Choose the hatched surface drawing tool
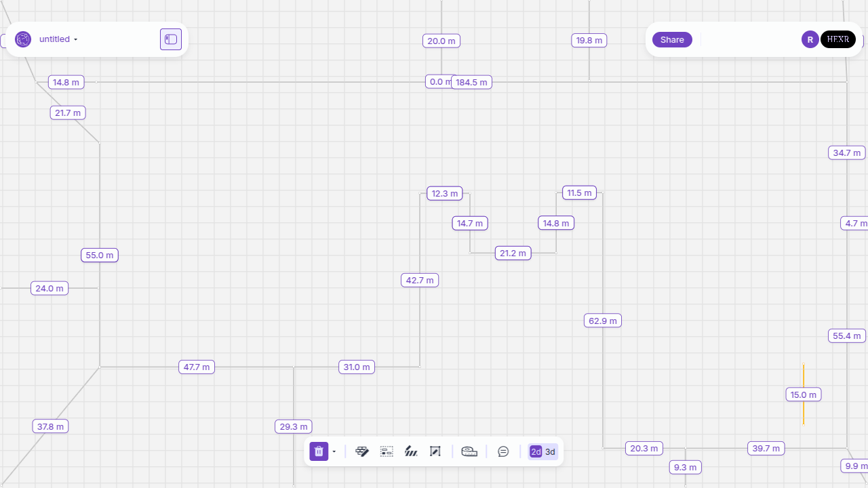This screenshot has height=488, width=868. point(411,451)
